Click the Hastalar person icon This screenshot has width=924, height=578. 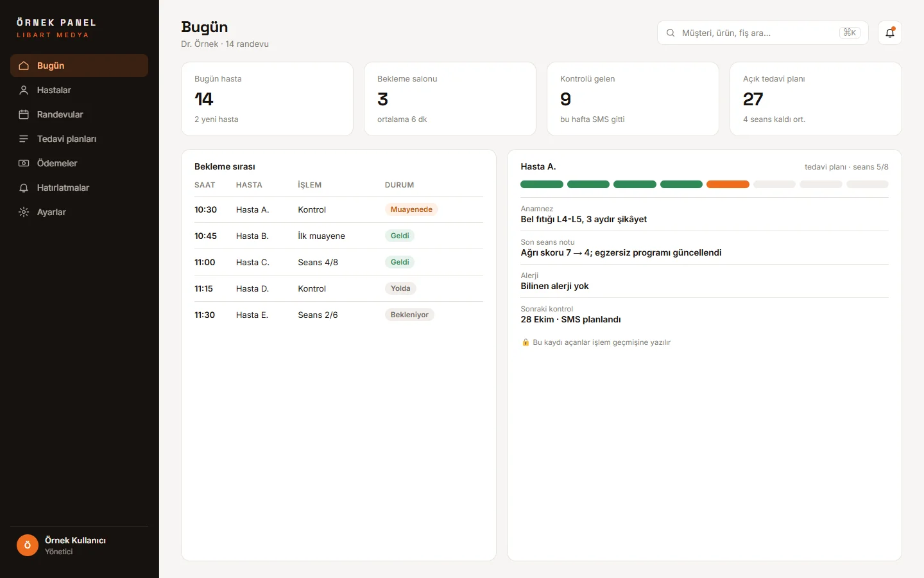tap(24, 90)
